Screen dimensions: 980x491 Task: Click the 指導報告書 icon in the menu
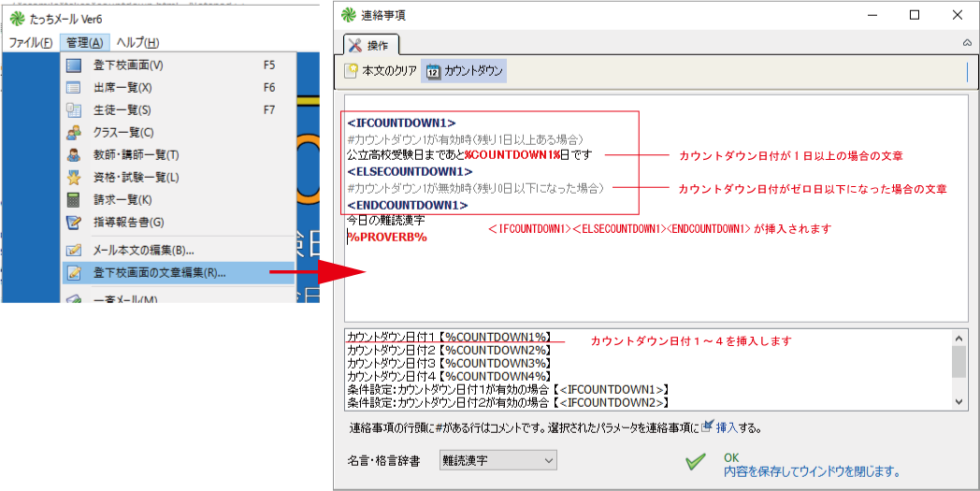75,222
